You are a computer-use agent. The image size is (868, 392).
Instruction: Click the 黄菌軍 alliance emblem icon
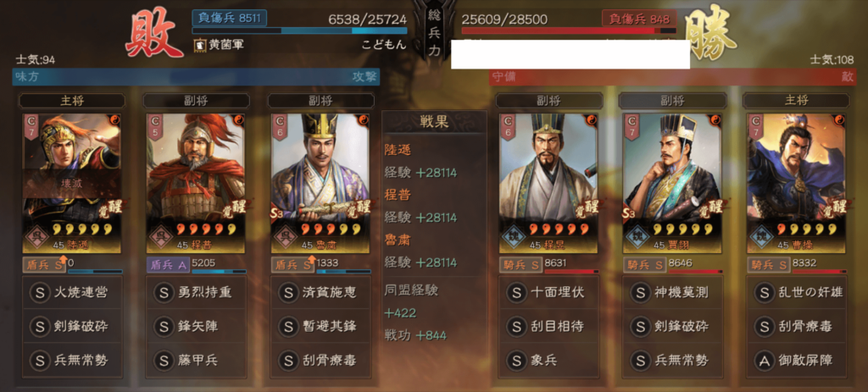(x=200, y=46)
